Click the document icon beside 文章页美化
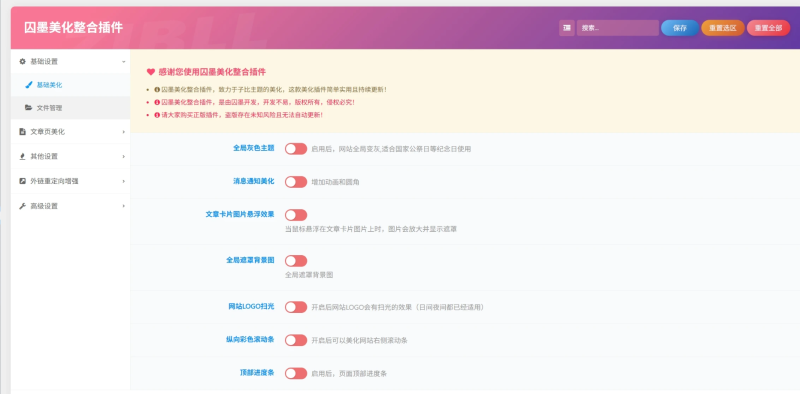Image resolution: width=800 pixels, height=394 pixels. [22, 132]
